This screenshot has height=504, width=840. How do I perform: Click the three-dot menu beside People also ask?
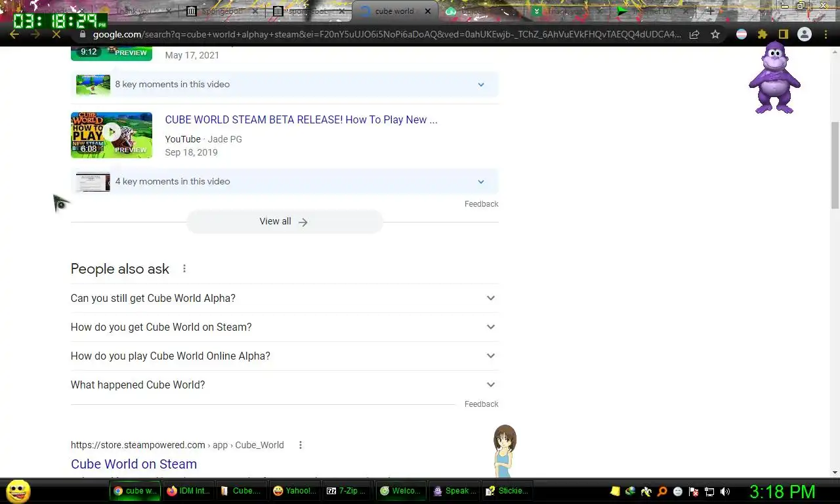(184, 268)
